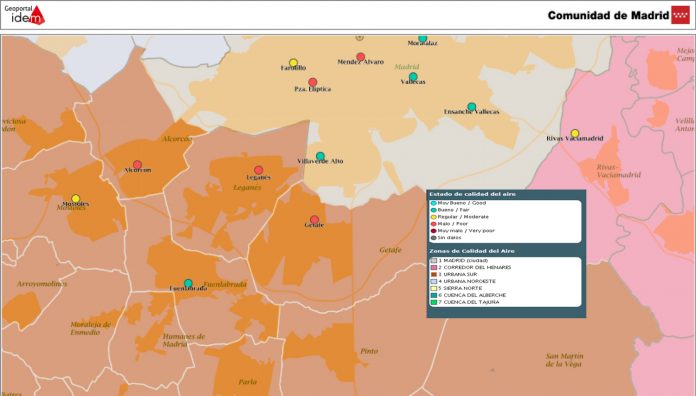Select the Ensanche Vallecas station marker
Viewport: 696px width, 396px height.
point(471,107)
